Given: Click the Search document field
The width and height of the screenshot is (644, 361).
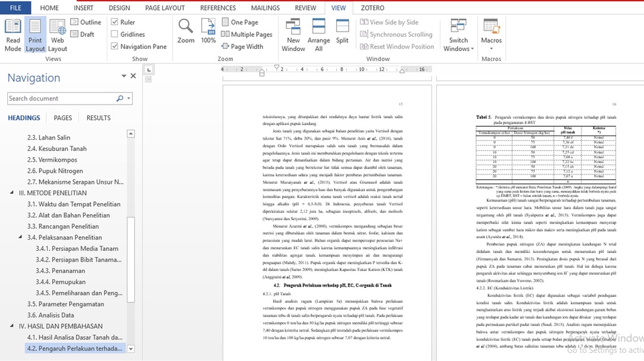Looking at the screenshot, I should tap(62, 98).
